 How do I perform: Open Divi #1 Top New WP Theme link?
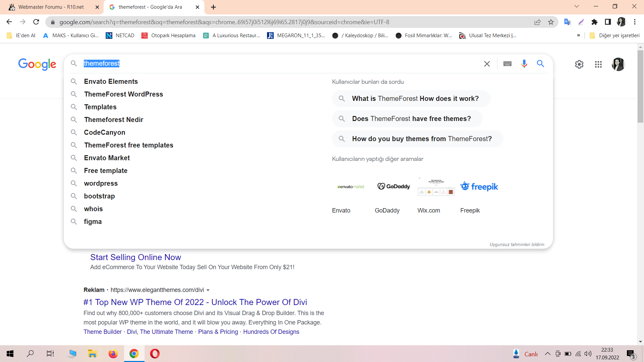[x=195, y=302]
